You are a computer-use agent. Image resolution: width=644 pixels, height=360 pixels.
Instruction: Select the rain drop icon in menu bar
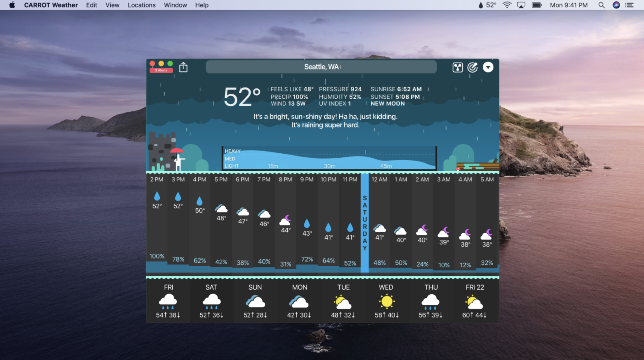(x=483, y=5)
